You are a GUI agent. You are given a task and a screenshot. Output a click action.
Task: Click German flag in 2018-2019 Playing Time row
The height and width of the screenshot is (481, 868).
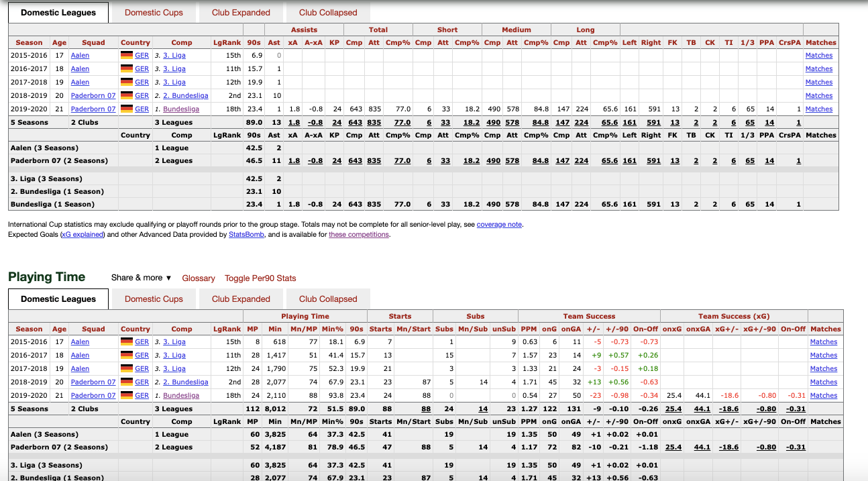[127, 382]
